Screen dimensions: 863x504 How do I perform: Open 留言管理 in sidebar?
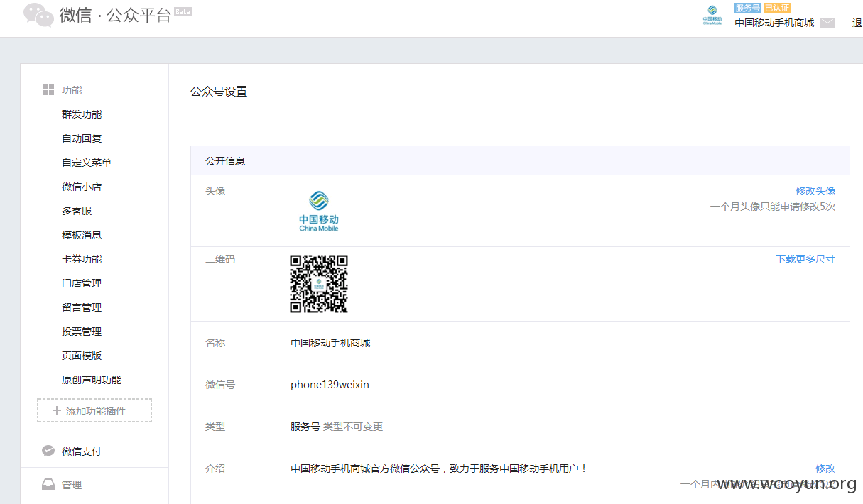tap(82, 307)
